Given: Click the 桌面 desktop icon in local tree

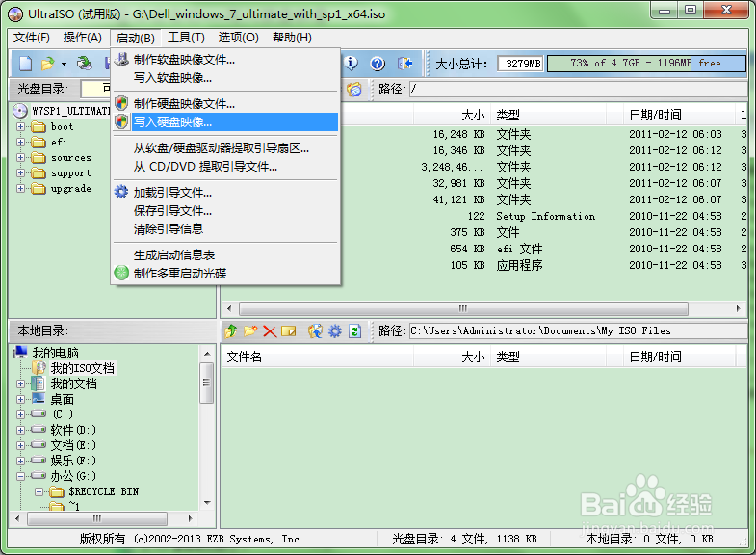Looking at the screenshot, I should pyautogui.click(x=39, y=398).
